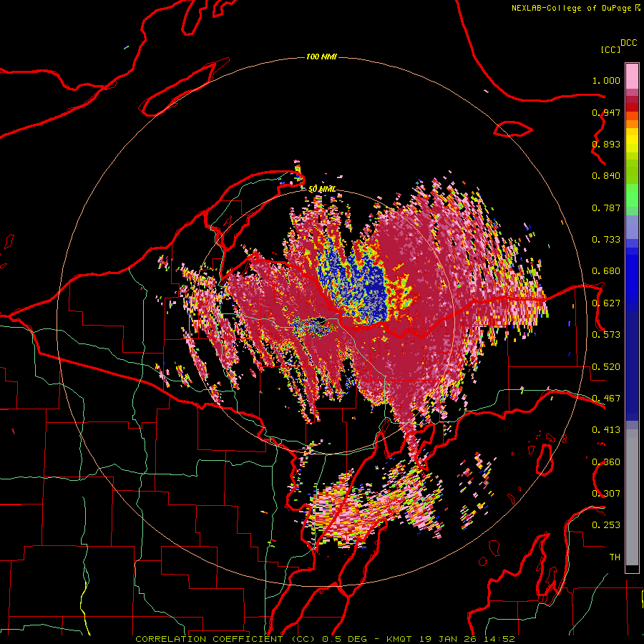
Task: Click the 0.627 legend value
Action: [x=606, y=303]
